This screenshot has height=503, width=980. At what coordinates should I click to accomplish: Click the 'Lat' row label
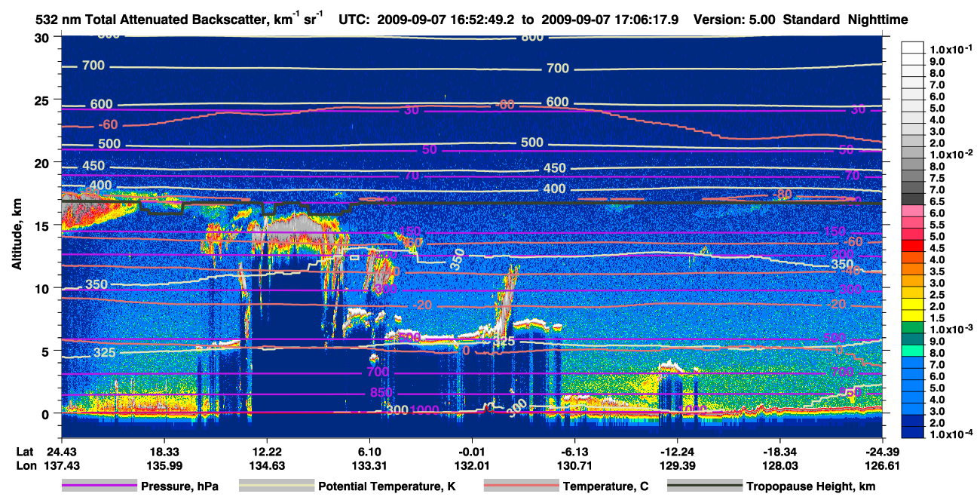[x=24, y=451]
